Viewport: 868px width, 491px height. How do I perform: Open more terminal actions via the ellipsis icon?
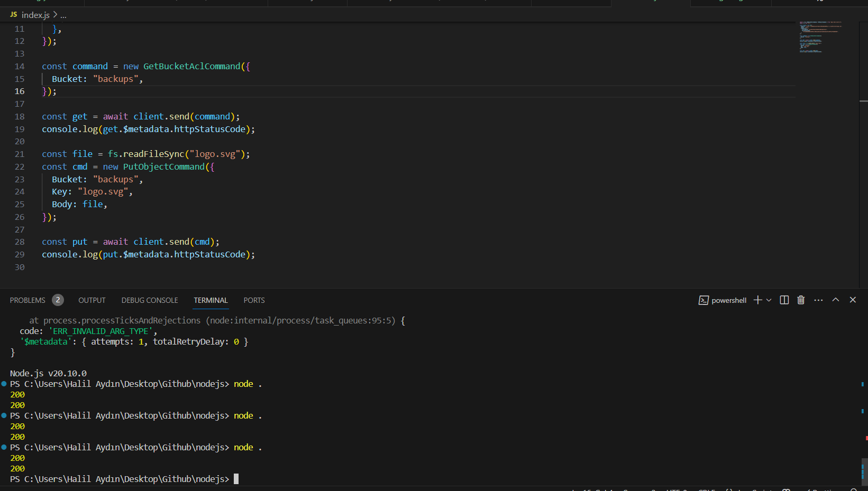click(x=818, y=300)
